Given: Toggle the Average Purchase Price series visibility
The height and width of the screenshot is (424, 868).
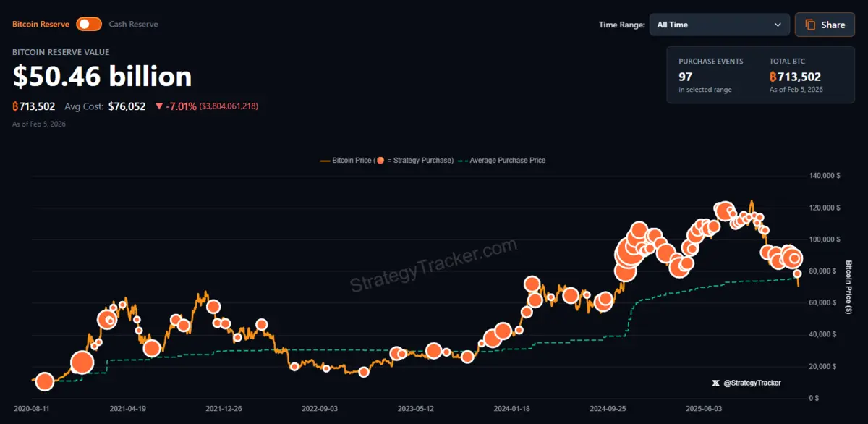Looking at the screenshot, I should coord(506,160).
